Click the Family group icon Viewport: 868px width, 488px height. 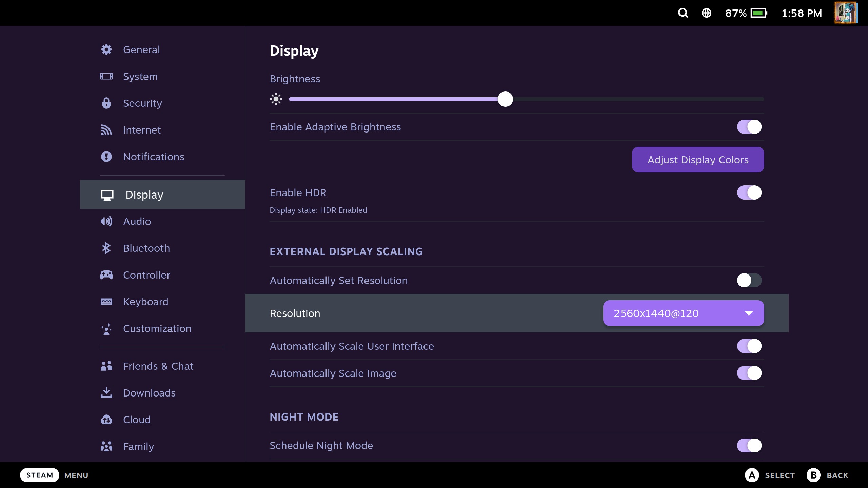(106, 446)
